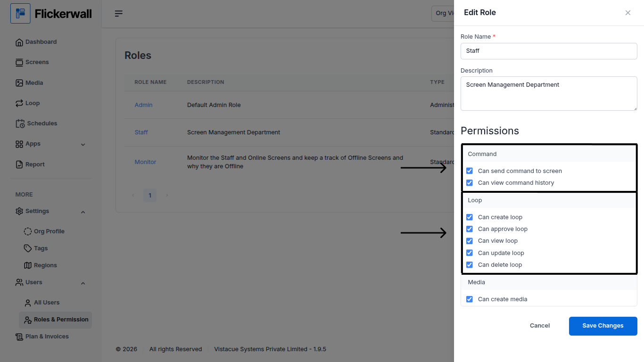Open the Monitor role link

[145, 162]
